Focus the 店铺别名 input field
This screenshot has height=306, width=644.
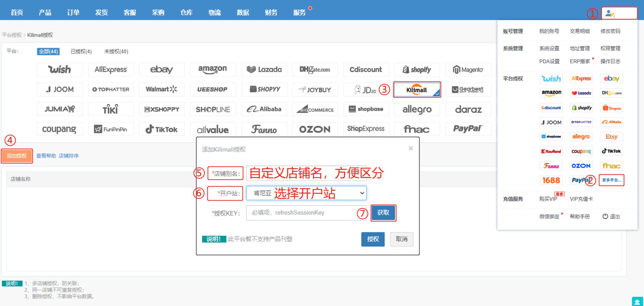click(306, 173)
